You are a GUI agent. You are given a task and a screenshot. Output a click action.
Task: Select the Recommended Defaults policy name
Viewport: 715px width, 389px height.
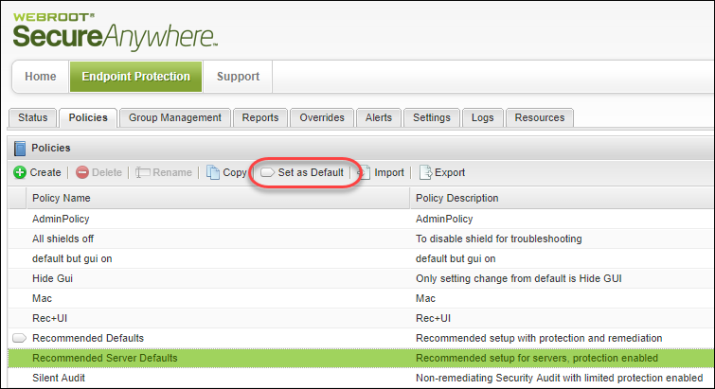click(88, 338)
